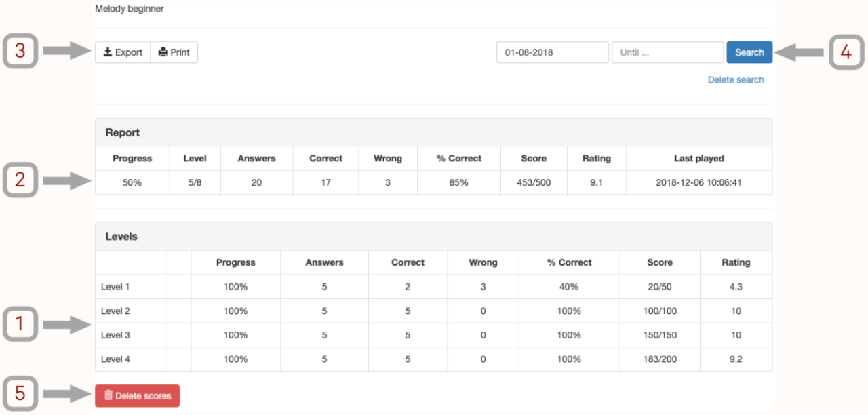
Task: Click the download icon on Export
Action: click(x=108, y=52)
